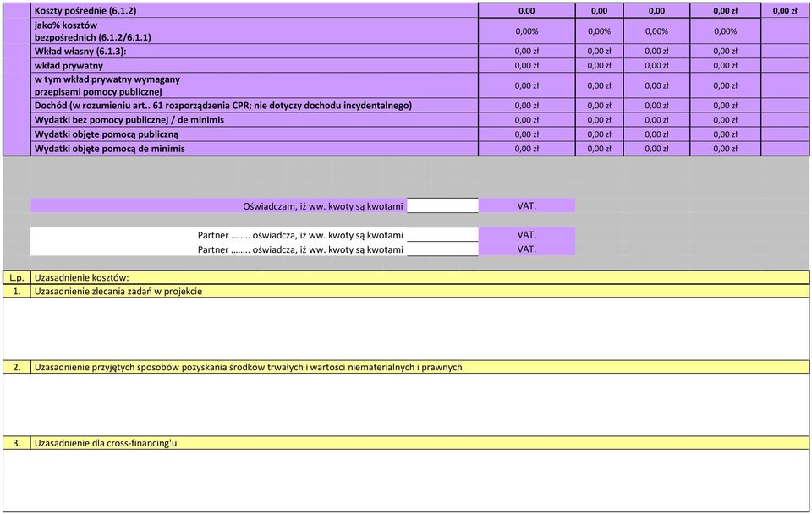Screen dimensions: 812x514
Task: Select the 'Uzasadnienie kosztów:' header cell
Action: point(420,278)
